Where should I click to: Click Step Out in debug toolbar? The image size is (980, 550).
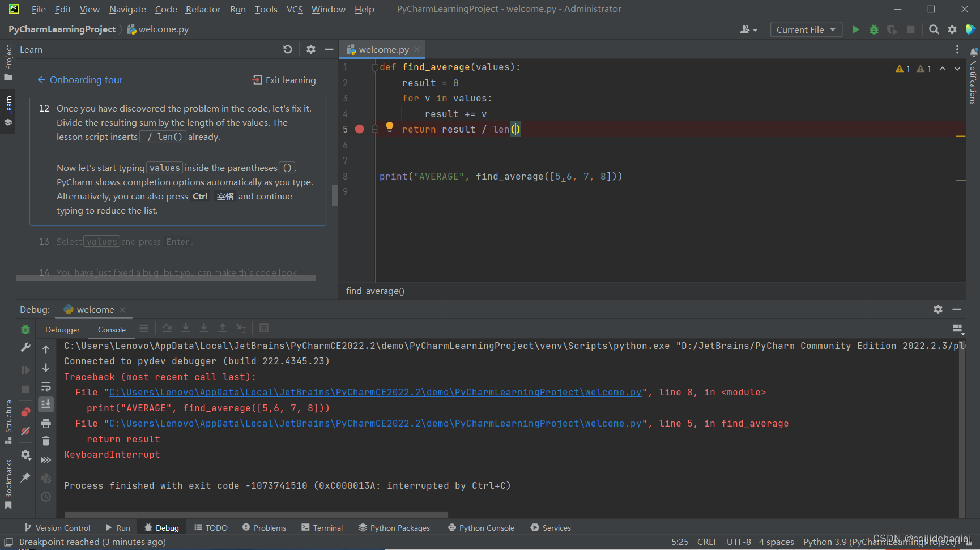(223, 328)
